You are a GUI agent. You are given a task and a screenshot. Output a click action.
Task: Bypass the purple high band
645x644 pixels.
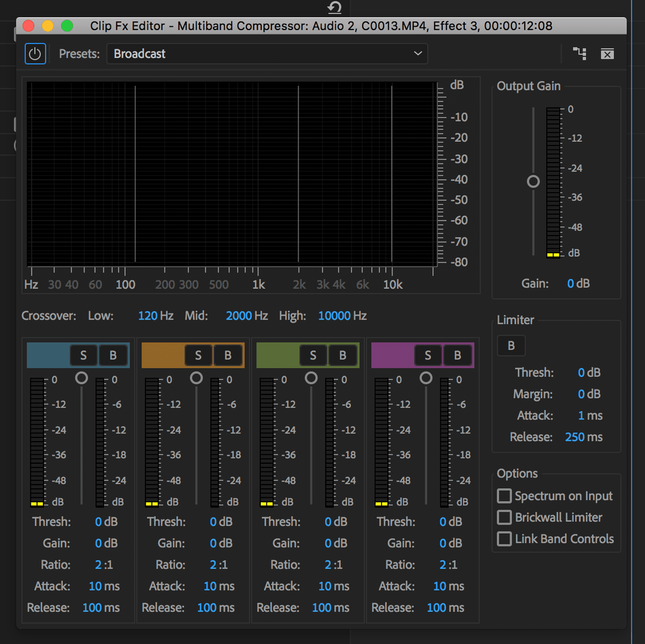(457, 355)
